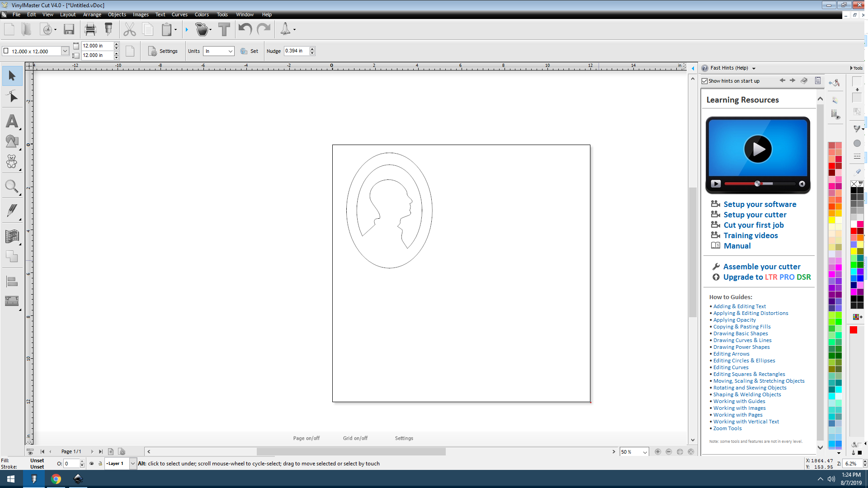Toggle Show hints on start up
This screenshot has height=488, width=868.
tap(705, 80)
